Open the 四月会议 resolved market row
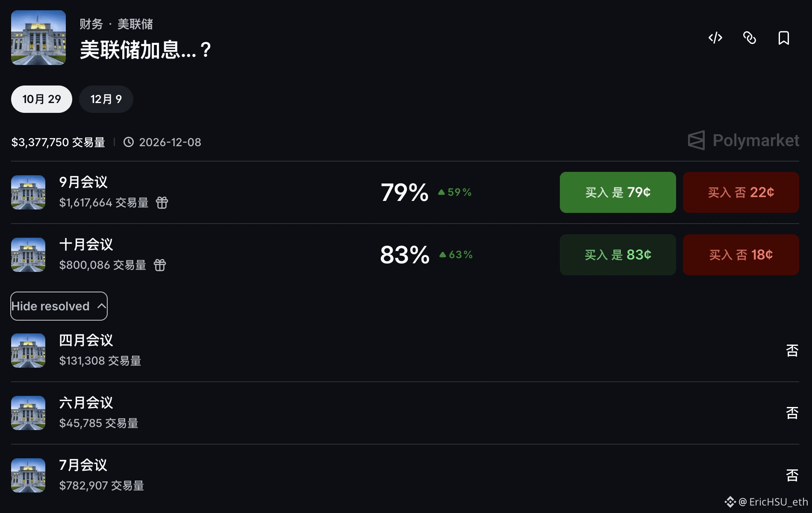812x513 pixels. [405, 351]
